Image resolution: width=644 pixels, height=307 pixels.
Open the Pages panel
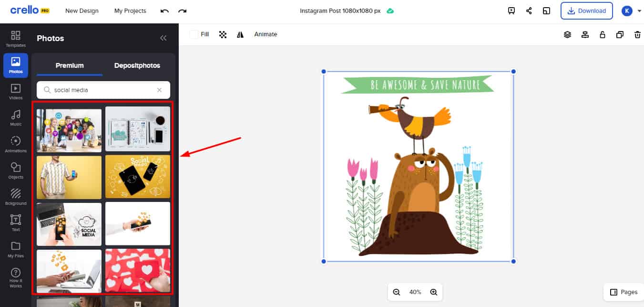click(x=624, y=292)
